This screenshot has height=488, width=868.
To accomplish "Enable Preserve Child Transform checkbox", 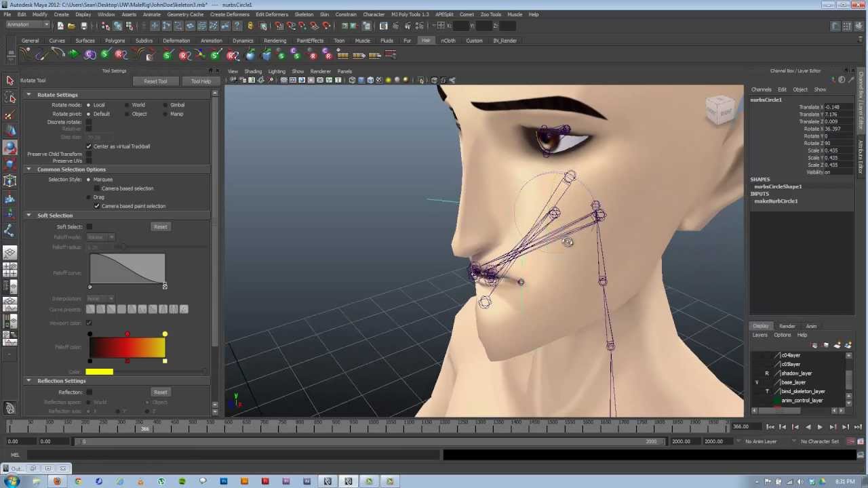I will coord(89,154).
